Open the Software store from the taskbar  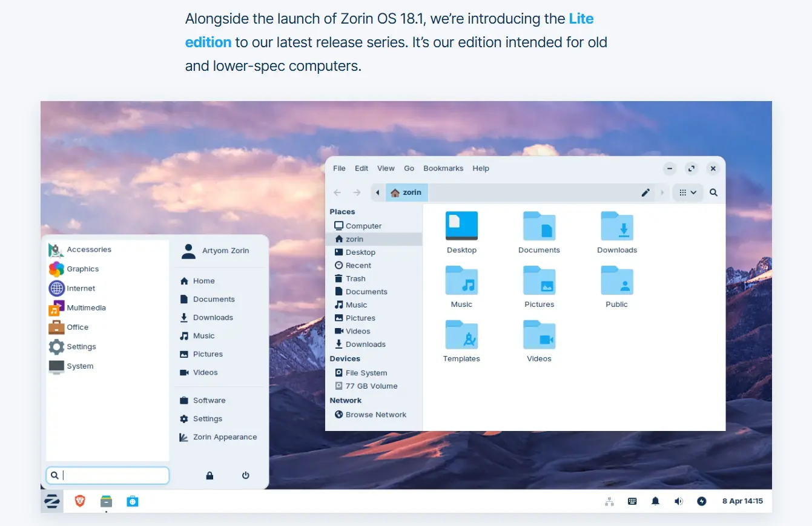tap(133, 501)
